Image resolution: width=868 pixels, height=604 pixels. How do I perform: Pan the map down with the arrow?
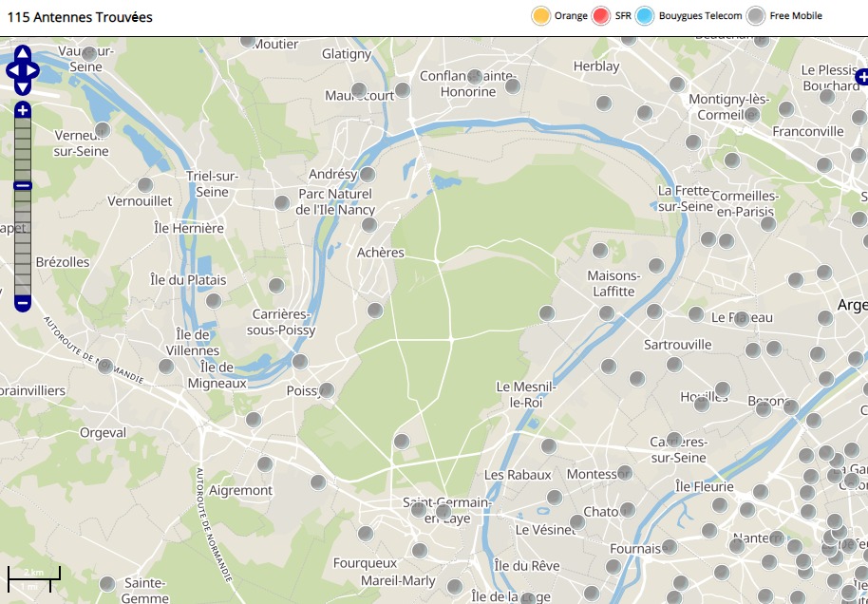(x=23, y=86)
